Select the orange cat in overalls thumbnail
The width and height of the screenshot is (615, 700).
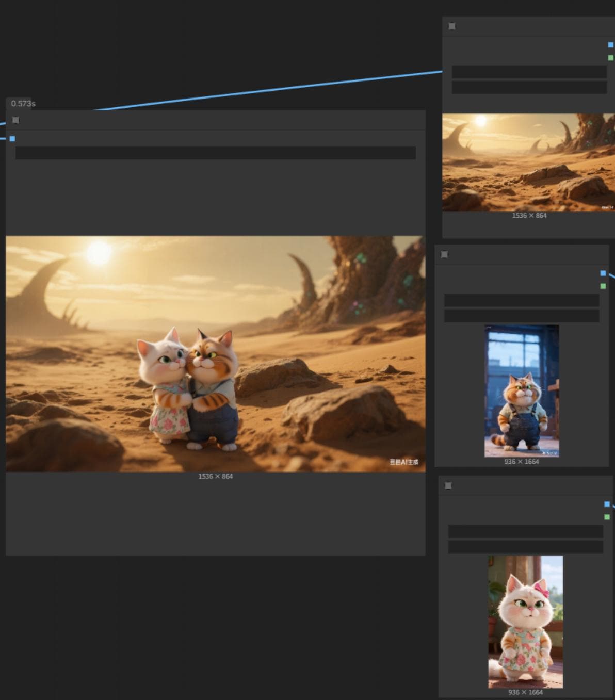(522, 391)
